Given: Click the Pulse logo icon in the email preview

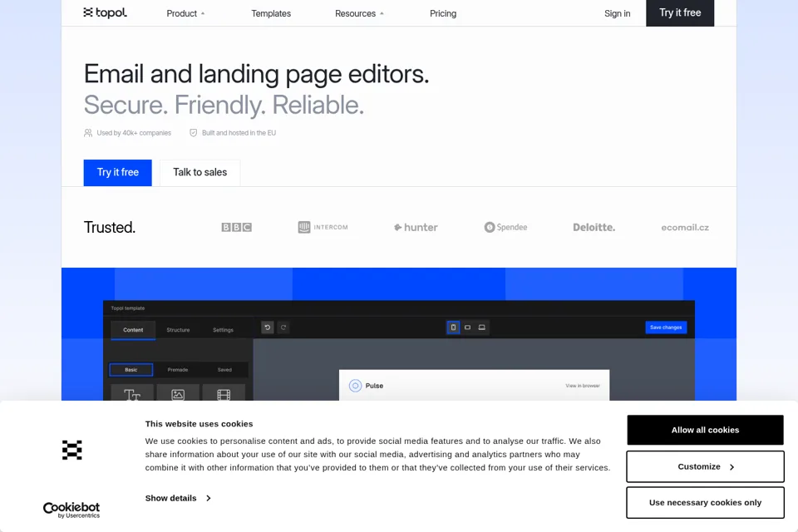Looking at the screenshot, I should click(355, 386).
